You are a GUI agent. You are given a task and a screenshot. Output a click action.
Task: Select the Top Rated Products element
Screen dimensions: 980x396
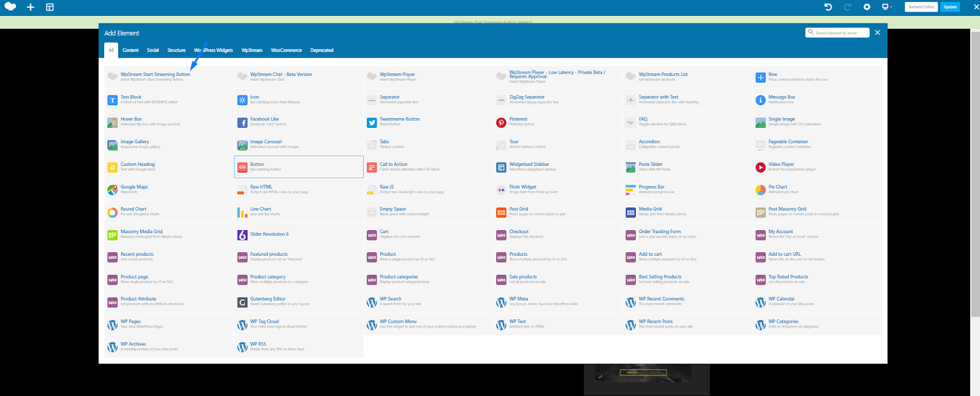pyautogui.click(x=817, y=279)
